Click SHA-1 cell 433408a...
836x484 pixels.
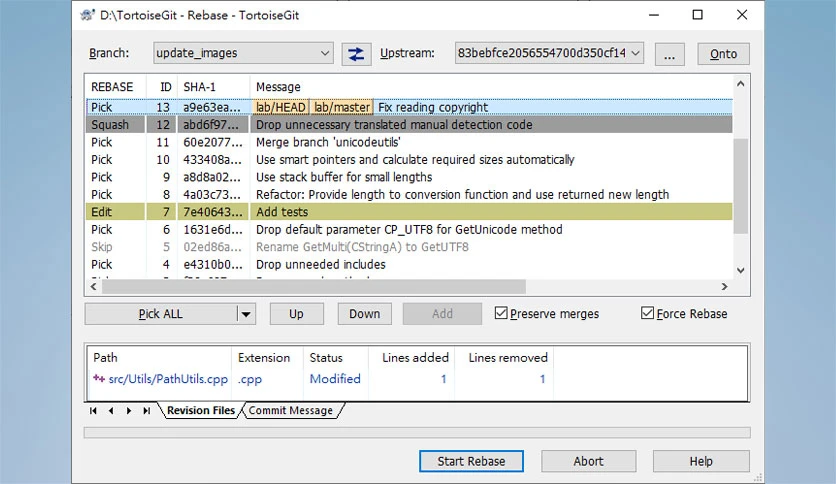coord(212,160)
